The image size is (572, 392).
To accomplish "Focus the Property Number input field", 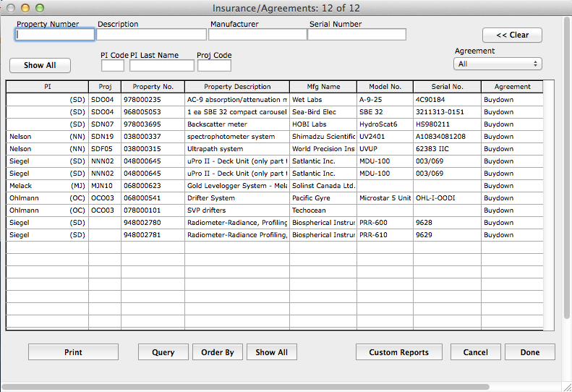I will (56, 35).
